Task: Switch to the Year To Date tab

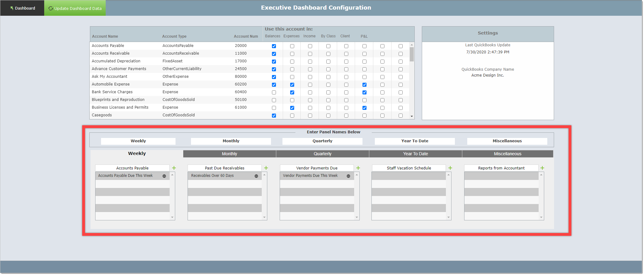Action: click(415, 154)
